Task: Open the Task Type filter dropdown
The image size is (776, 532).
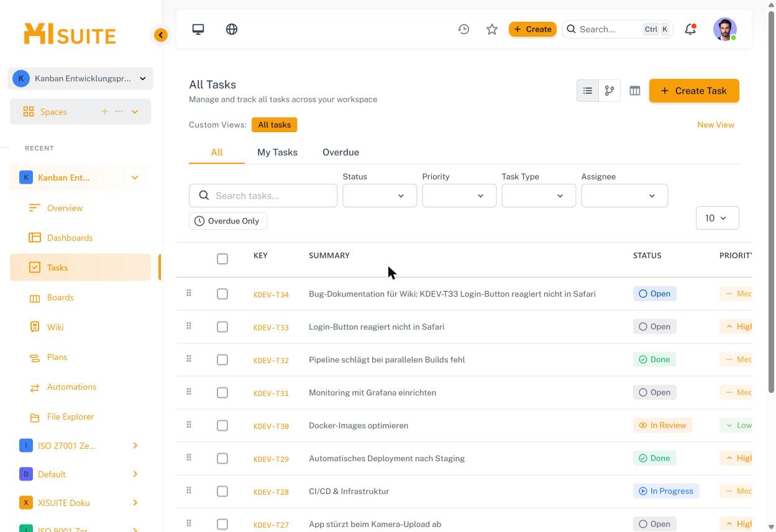Action: [539, 196]
